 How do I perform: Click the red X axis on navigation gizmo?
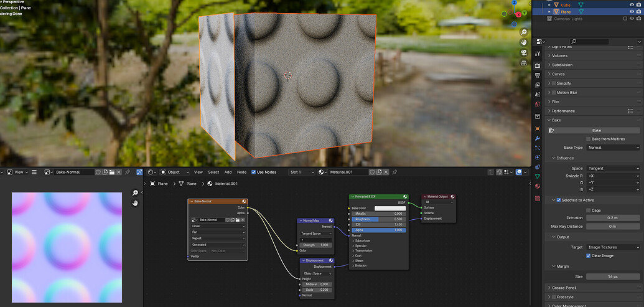[518, 14]
